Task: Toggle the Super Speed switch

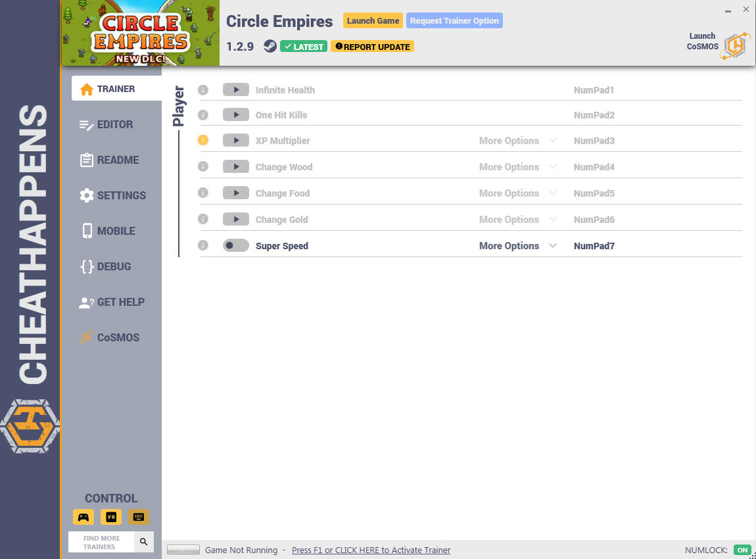Action: click(236, 245)
